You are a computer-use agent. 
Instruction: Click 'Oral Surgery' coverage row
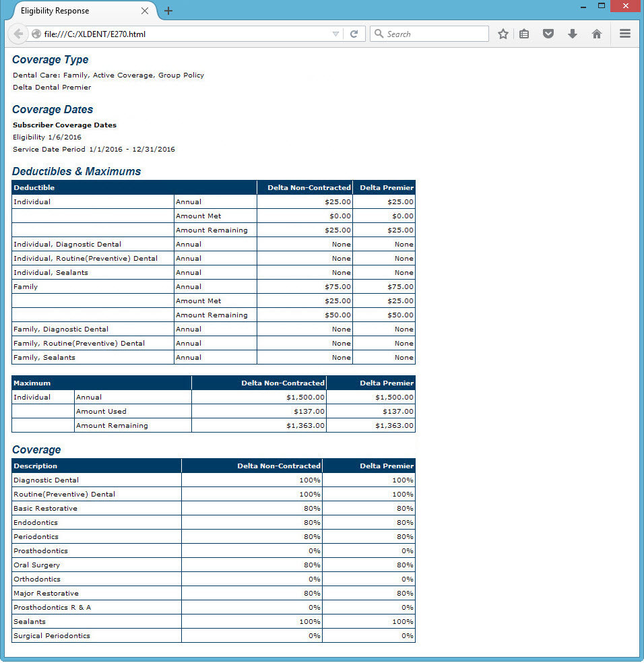(214, 565)
